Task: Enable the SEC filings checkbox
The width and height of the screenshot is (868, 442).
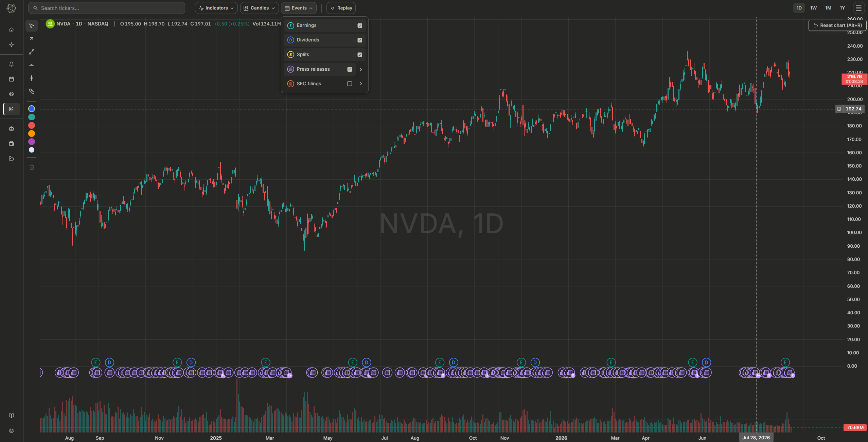Action: (350, 84)
